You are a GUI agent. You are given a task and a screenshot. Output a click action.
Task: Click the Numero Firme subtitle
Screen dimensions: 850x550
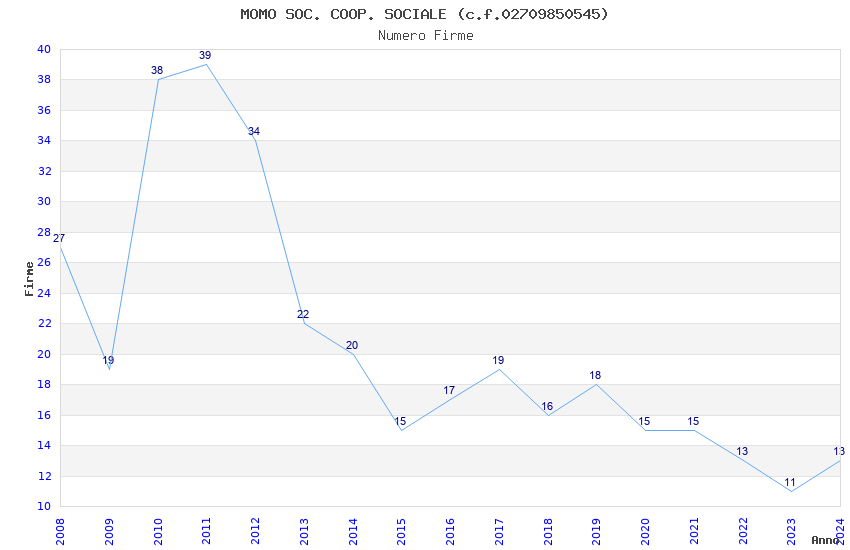(x=426, y=36)
